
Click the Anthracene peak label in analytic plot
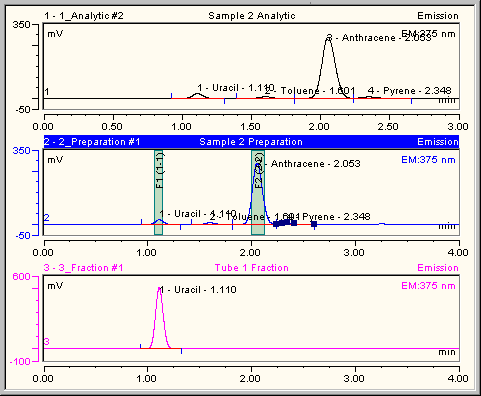pyautogui.click(x=378, y=38)
